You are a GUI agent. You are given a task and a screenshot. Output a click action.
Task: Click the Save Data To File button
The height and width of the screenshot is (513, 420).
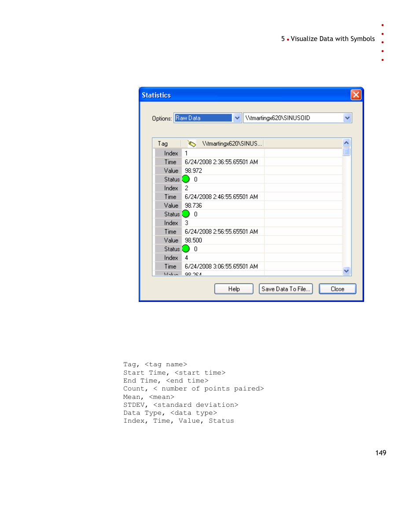286,289
